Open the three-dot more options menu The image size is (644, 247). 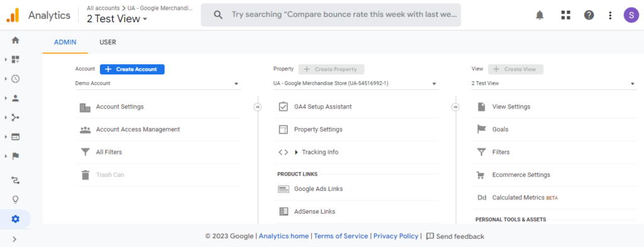(x=610, y=15)
